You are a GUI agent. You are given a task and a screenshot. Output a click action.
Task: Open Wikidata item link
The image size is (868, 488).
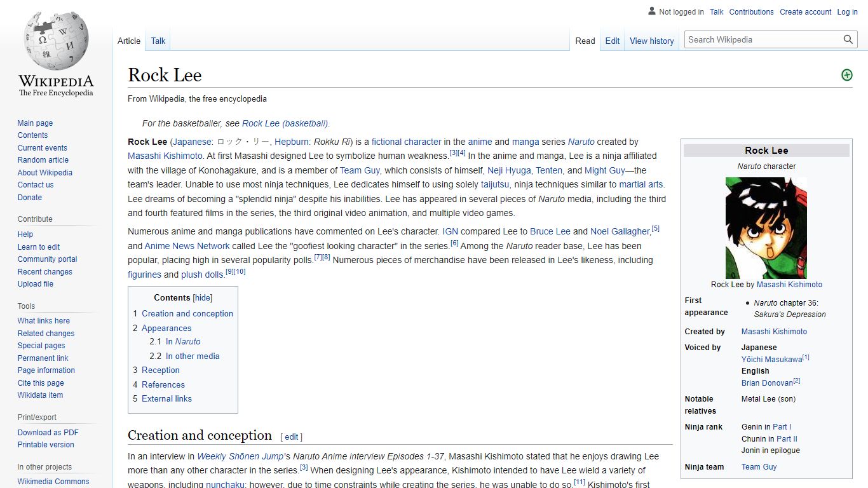click(x=40, y=395)
